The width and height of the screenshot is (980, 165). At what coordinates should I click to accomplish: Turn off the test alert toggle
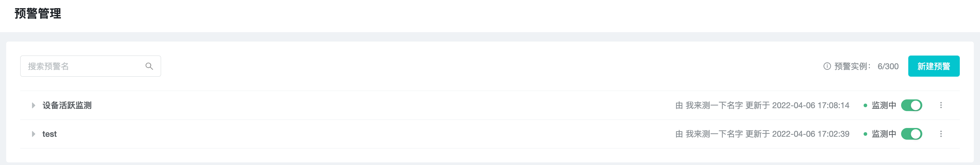coord(912,134)
